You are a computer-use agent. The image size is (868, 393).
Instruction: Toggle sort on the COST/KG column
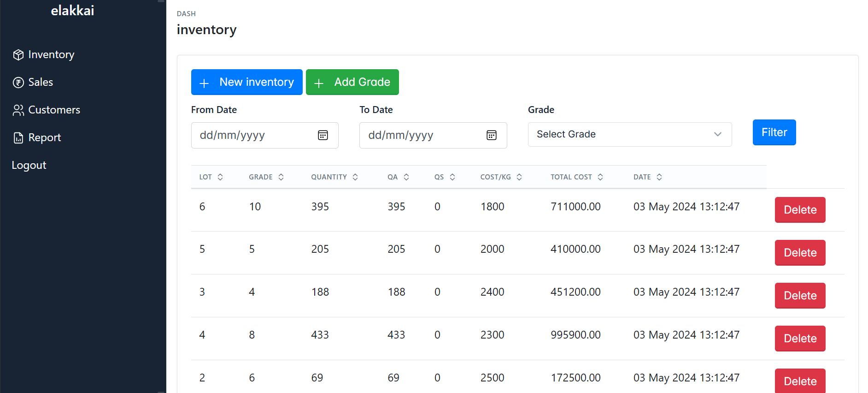[x=519, y=177]
